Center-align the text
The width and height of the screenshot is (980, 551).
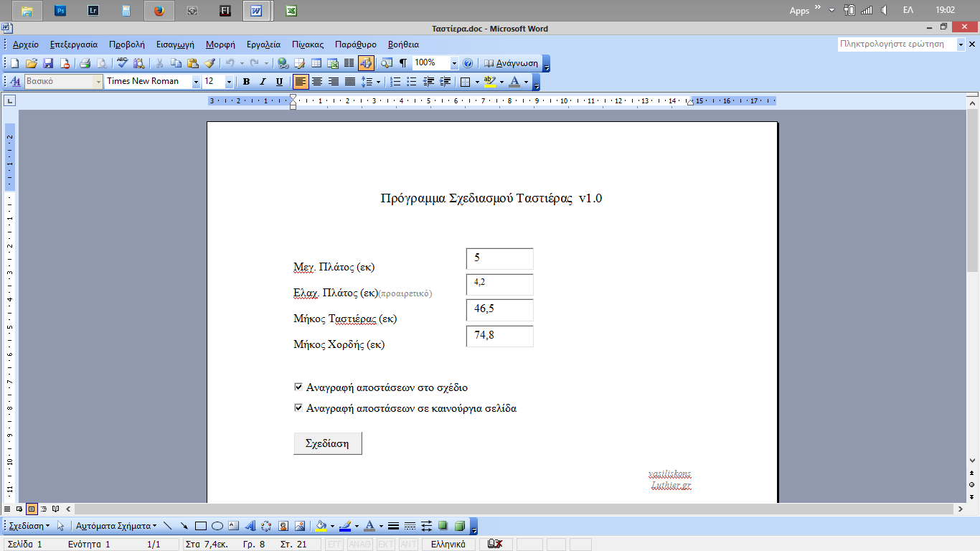click(x=316, y=82)
